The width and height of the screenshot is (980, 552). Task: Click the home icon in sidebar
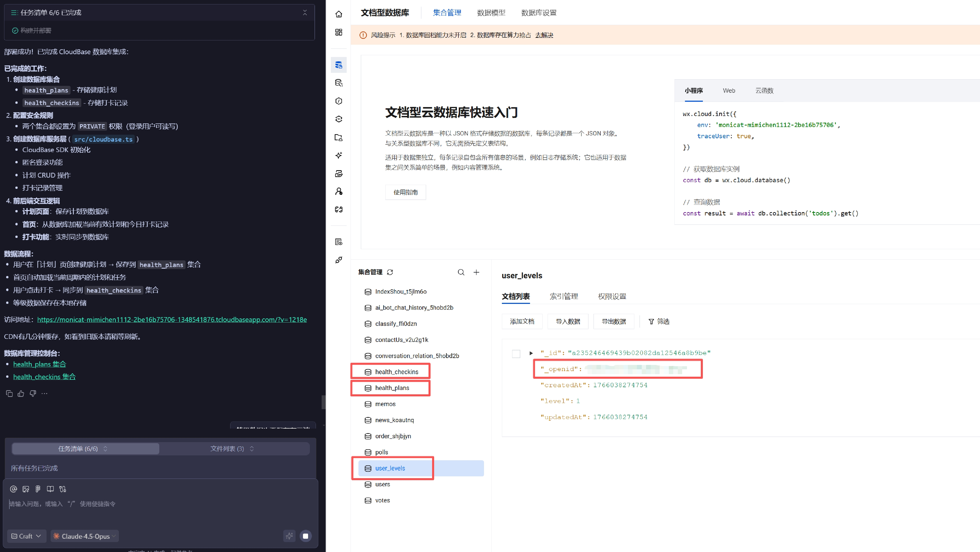pos(339,14)
